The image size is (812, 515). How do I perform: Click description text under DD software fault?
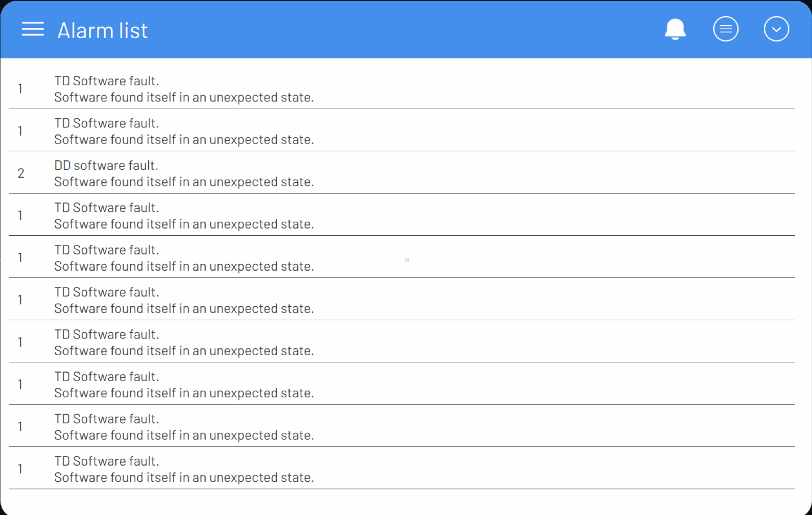(x=184, y=182)
